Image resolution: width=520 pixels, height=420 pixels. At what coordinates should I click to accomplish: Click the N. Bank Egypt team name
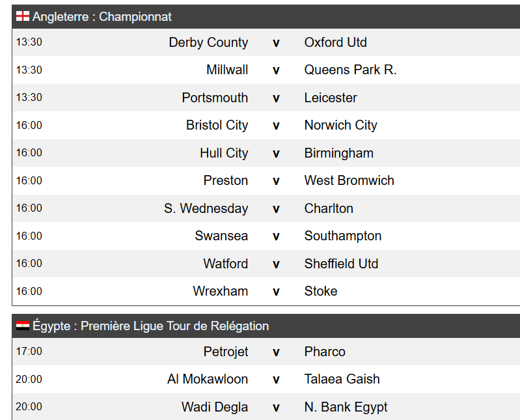[346, 407]
